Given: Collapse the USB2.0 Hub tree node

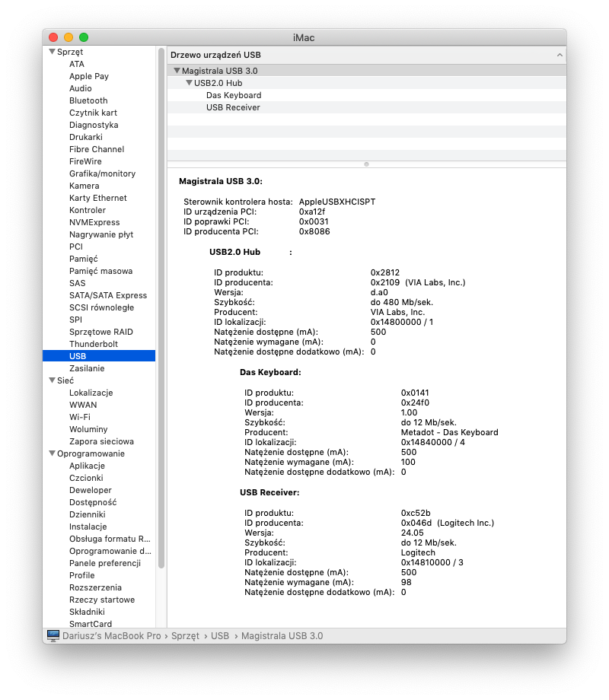Looking at the screenshot, I should point(189,83).
